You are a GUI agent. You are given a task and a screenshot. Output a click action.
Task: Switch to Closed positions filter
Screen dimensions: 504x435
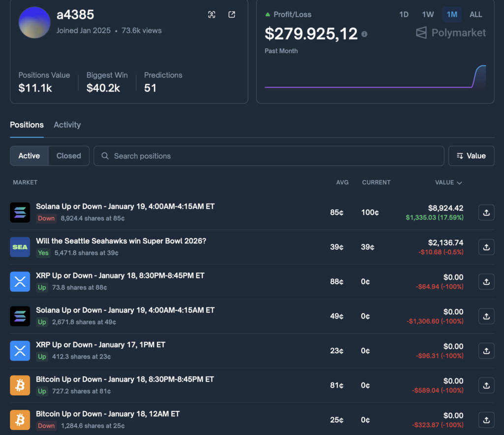coord(68,156)
